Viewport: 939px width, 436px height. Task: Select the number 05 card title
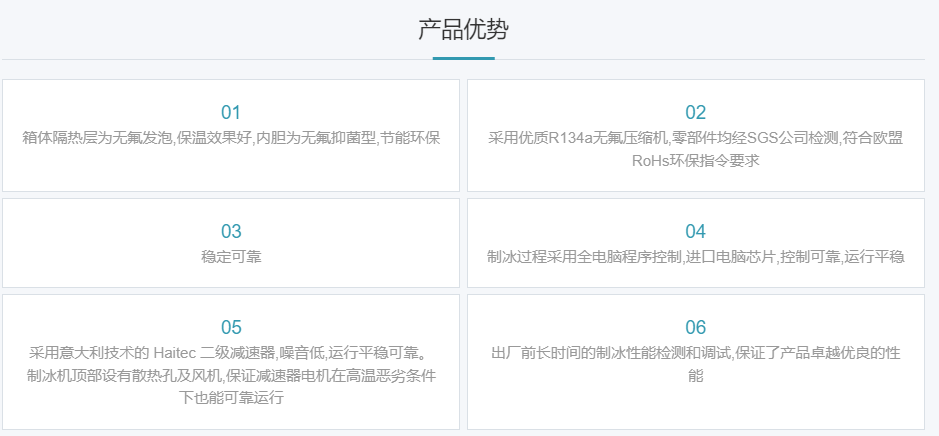(x=231, y=327)
